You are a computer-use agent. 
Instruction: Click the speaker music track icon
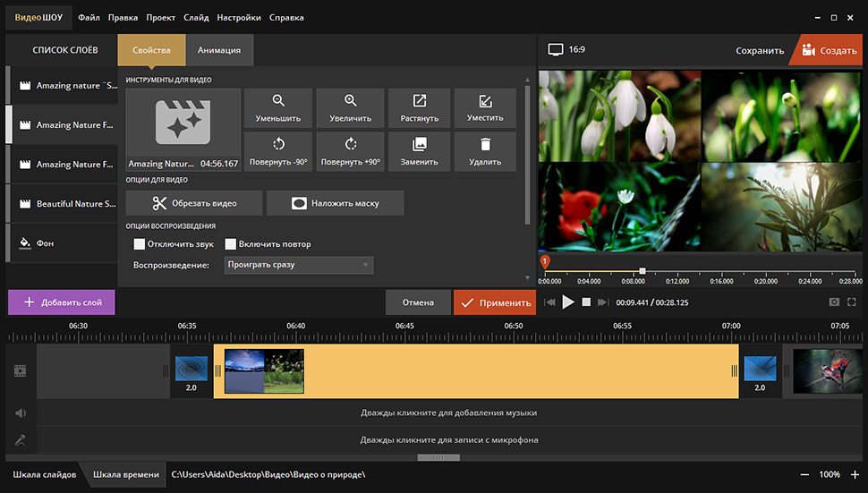click(x=20, y=412)
